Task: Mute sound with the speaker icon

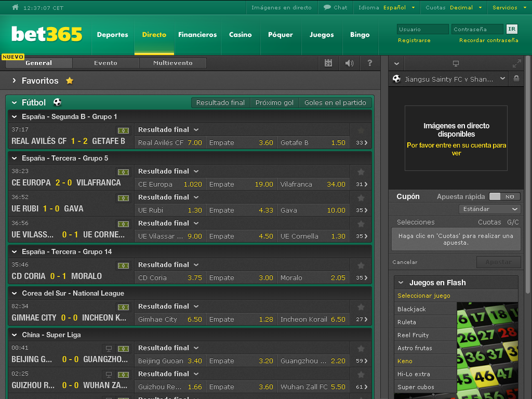Action: tap(349, 63)
